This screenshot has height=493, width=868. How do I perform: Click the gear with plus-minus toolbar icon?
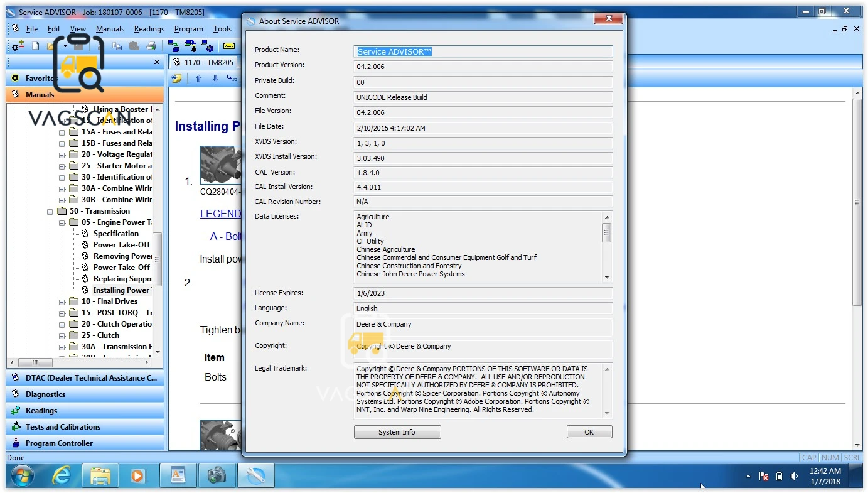coord(18,45)
